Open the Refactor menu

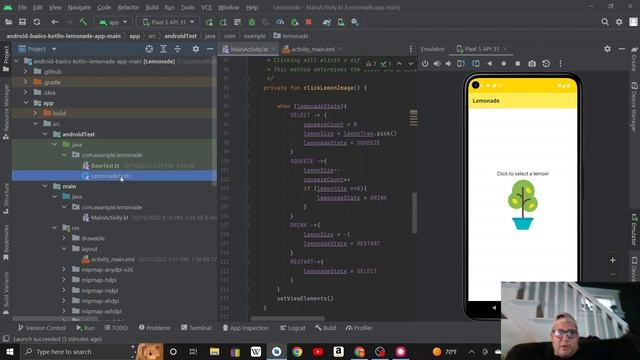click(x=128, y=7)
